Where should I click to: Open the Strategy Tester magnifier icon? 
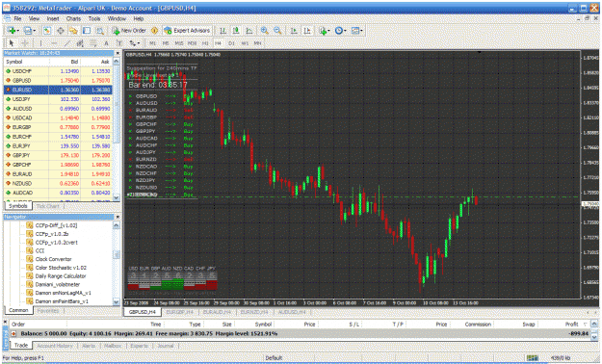pos(100,31)
